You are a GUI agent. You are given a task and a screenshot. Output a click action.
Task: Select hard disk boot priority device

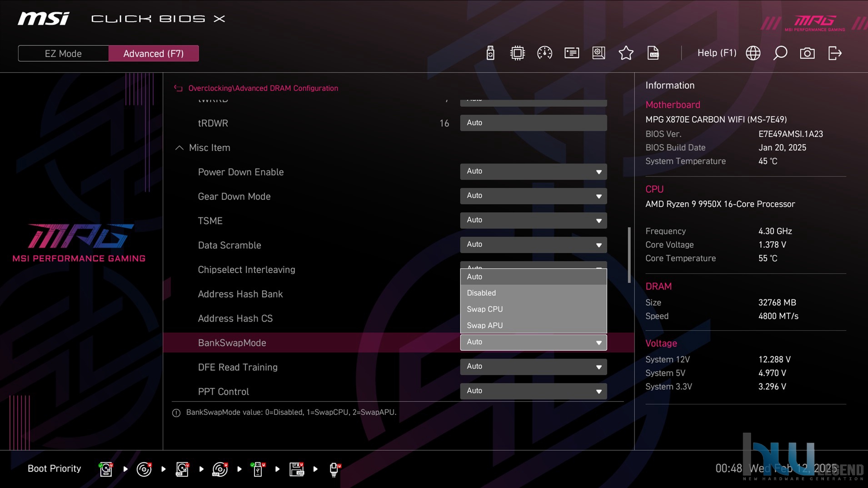click(x=106, y=469)
